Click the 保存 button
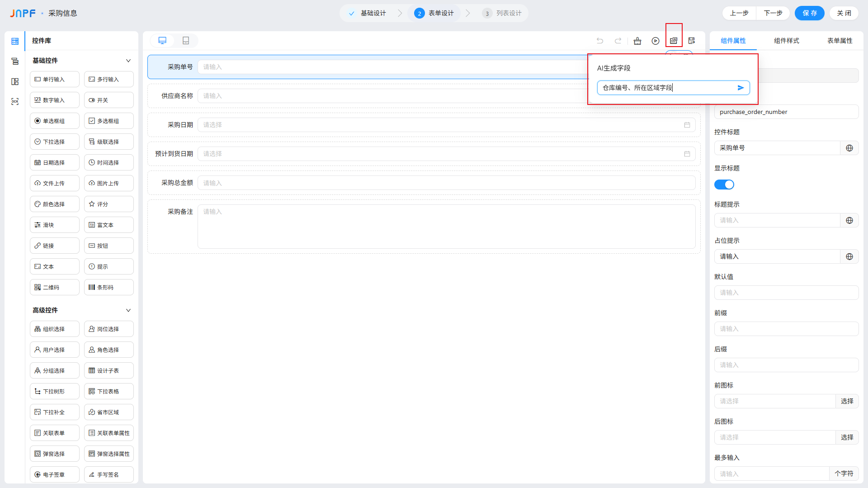 pos(809,13)
